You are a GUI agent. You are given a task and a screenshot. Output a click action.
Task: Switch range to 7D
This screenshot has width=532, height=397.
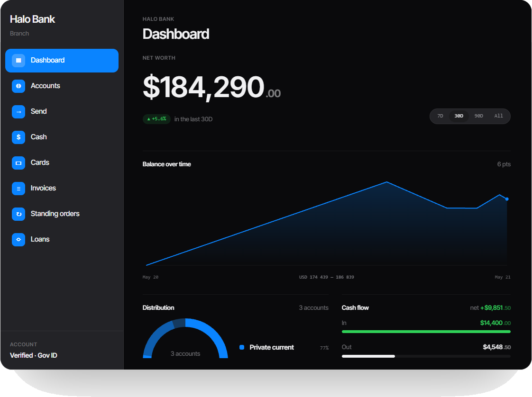(440, 116)
